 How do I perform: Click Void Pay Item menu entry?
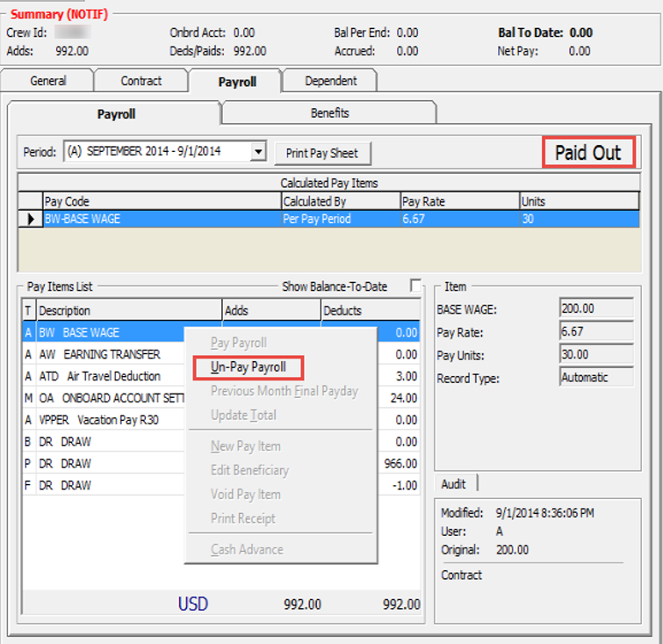point(246,495)
